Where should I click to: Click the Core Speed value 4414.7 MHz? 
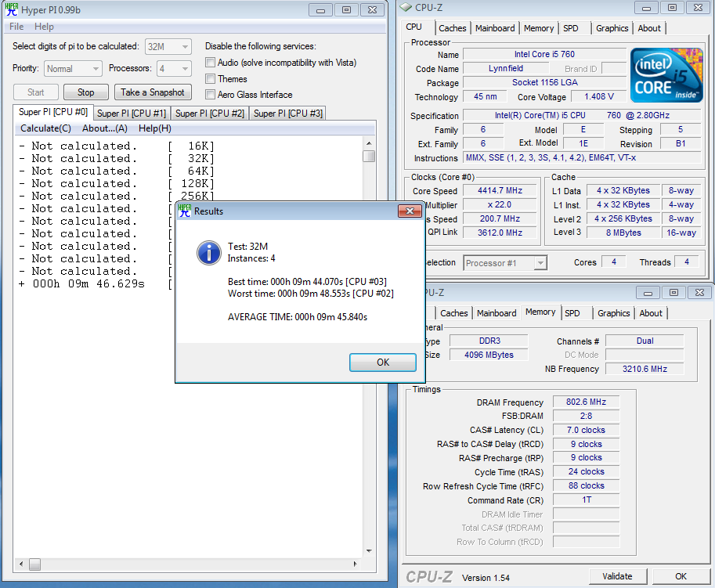500,190
